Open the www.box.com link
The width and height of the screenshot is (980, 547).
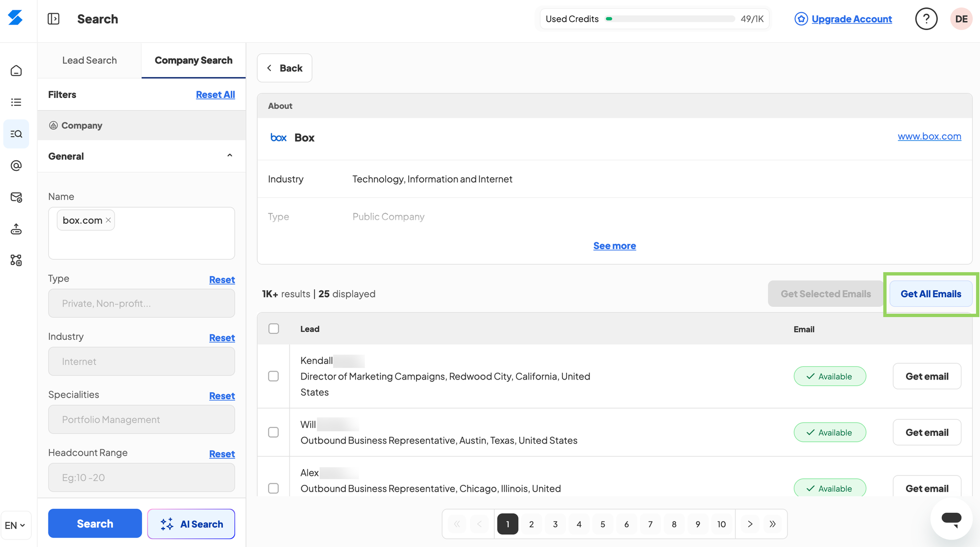929,136
